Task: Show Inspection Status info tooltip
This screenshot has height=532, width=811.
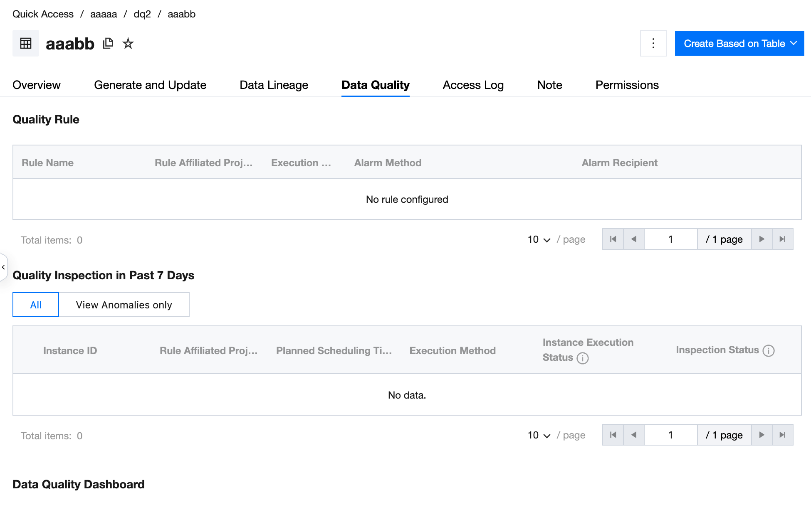Action: tap(769, 351)
